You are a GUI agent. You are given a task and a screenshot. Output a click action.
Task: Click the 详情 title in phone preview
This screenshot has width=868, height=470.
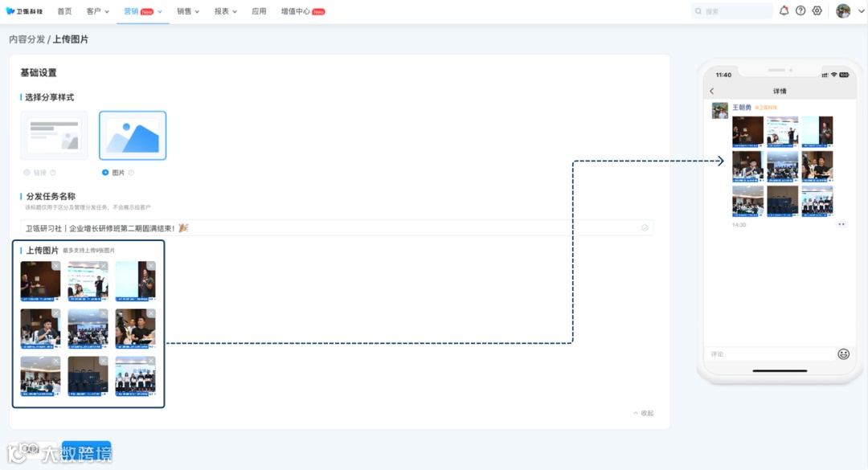point(780,91)
